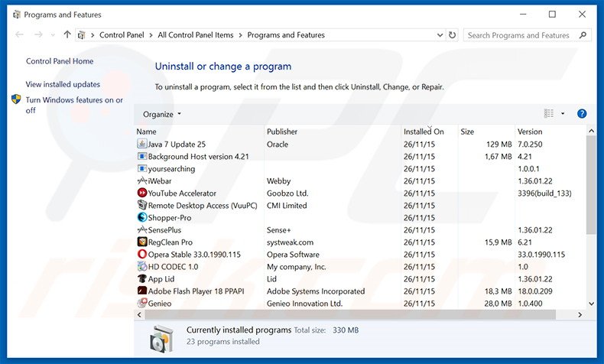Click the horizontal scroll right arrow
The width and height of the screenshot is (604, 364).
[x=580, y=315]
